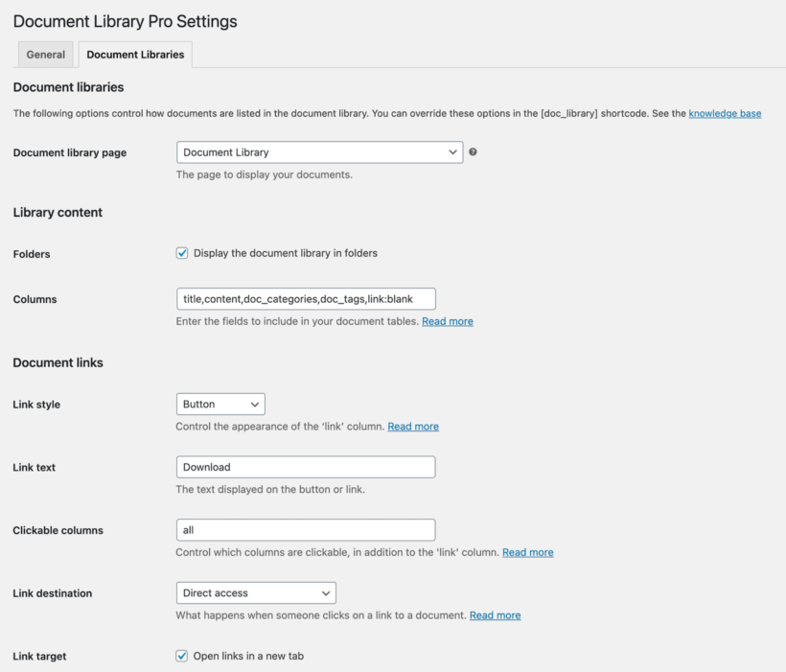The width and height of the screenshot is (786, 672).
Task: Uncheck Open links in a new tab
Action: point(182,657)
